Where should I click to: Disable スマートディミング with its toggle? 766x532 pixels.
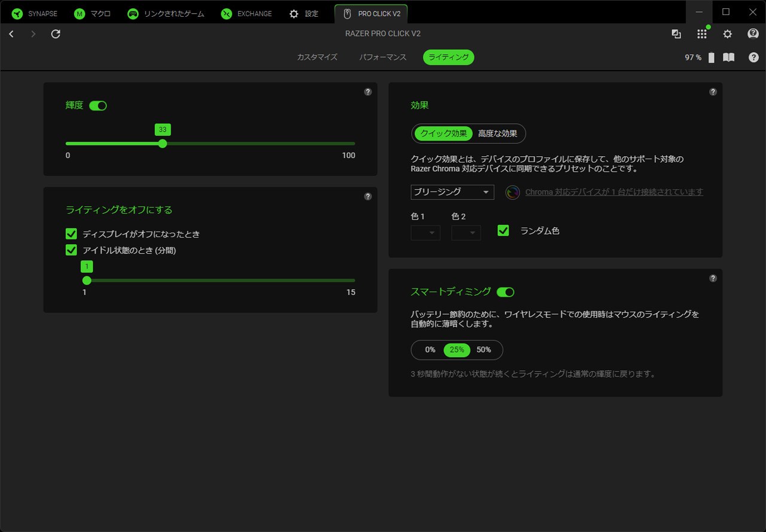pos(506,292)
